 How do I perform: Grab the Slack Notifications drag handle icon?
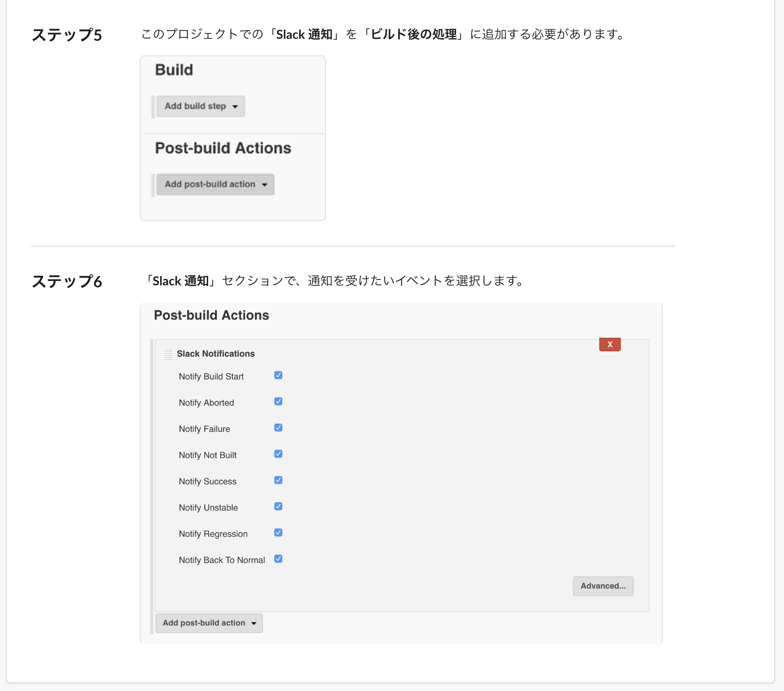(168, 354)
